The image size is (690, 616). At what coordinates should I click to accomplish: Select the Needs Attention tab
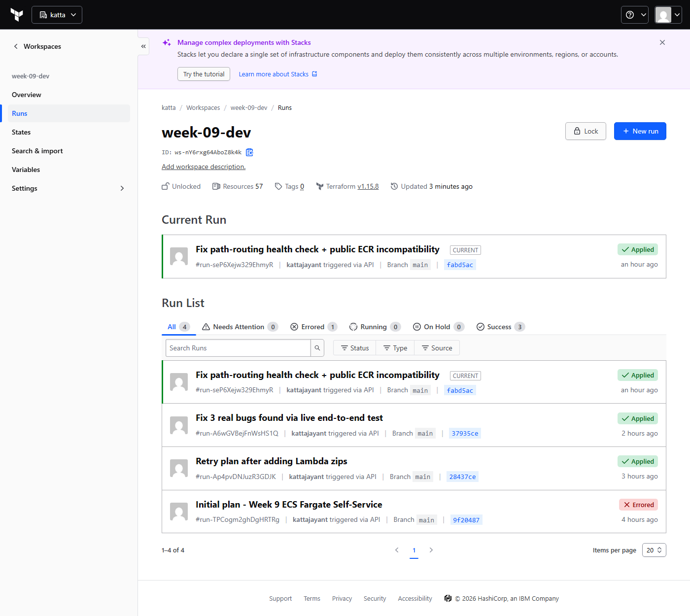tap(240, 327)
